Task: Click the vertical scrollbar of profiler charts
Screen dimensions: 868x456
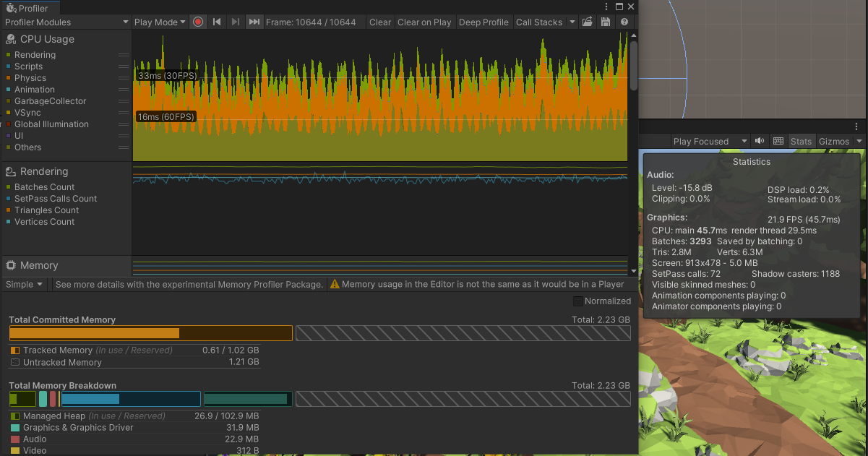Action: pos(634,65)
